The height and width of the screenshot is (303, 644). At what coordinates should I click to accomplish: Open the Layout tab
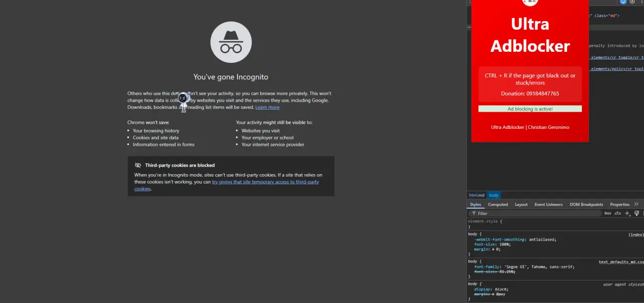[521, 204]
